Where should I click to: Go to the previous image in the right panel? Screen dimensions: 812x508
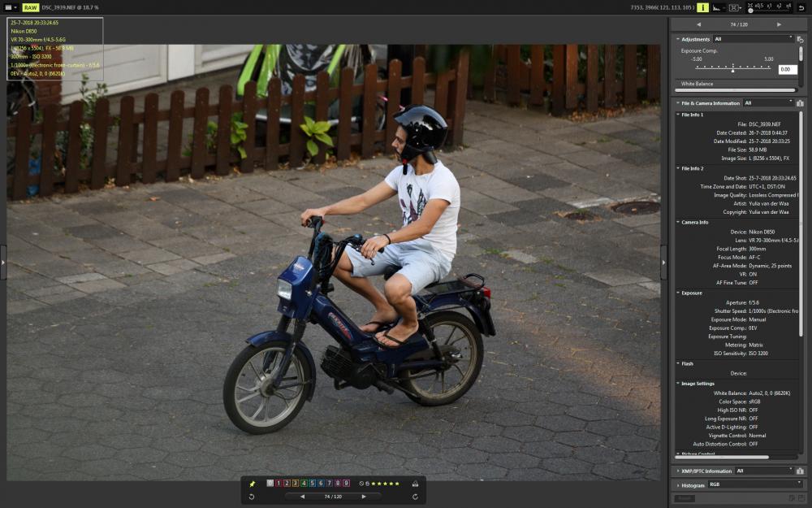point(698,24)
